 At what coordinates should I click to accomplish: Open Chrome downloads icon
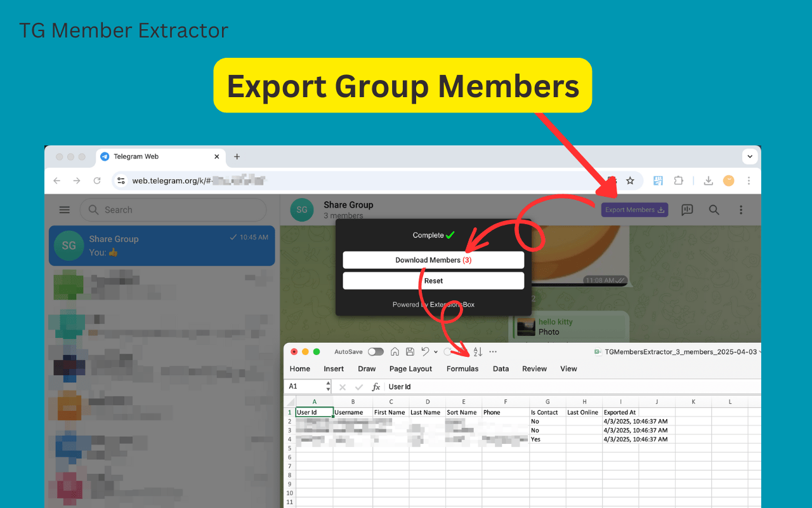(x=709, y=181)
